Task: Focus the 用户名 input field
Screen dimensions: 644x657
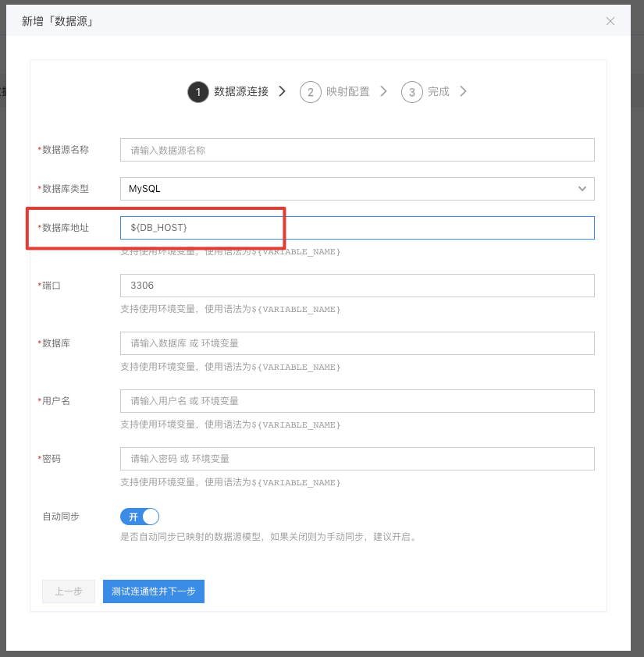Action: (x=357, y=401)
